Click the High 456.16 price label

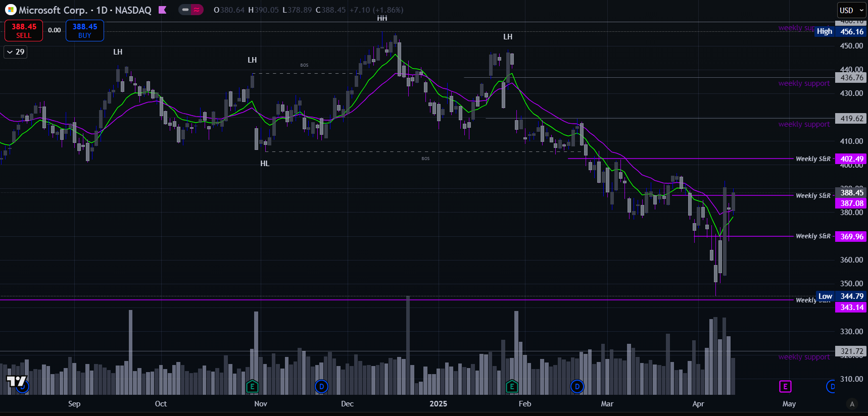[840, 31]
